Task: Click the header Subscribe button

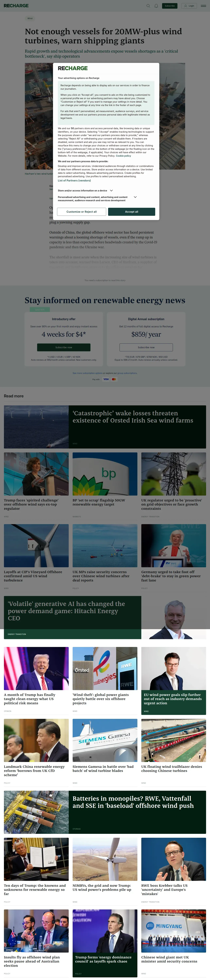Action: [x=170, y=6]
